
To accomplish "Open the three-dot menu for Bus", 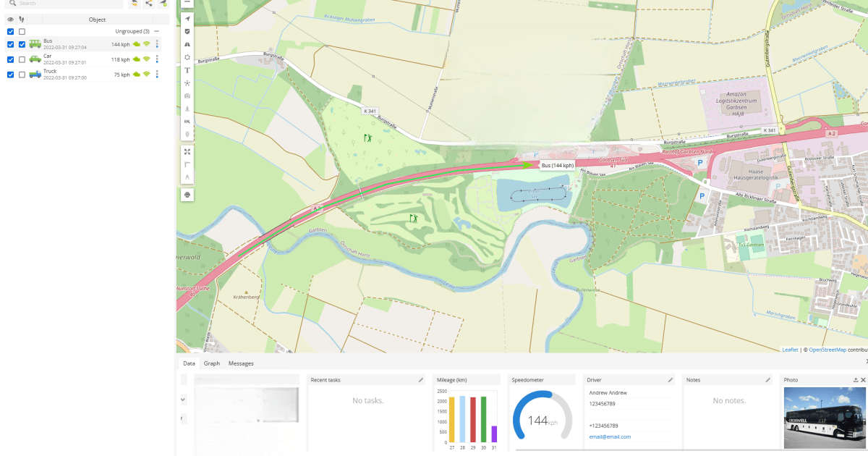I will coord(157,44).
